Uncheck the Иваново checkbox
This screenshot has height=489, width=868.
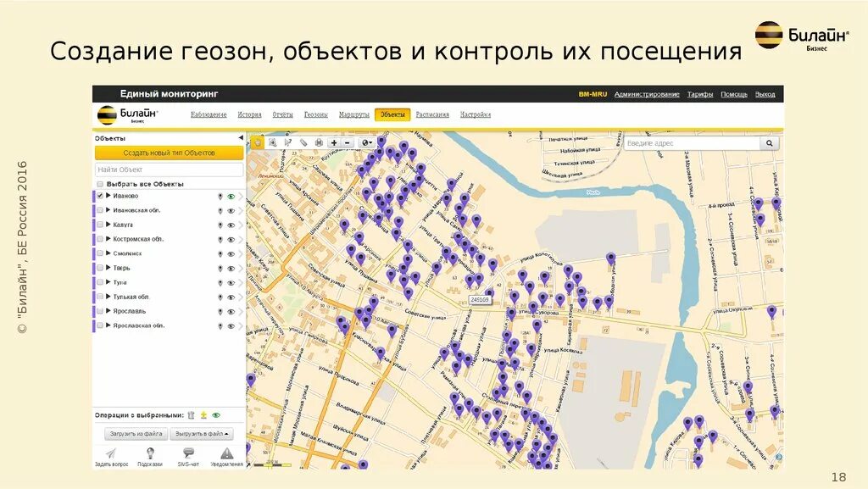coord(100,196)
